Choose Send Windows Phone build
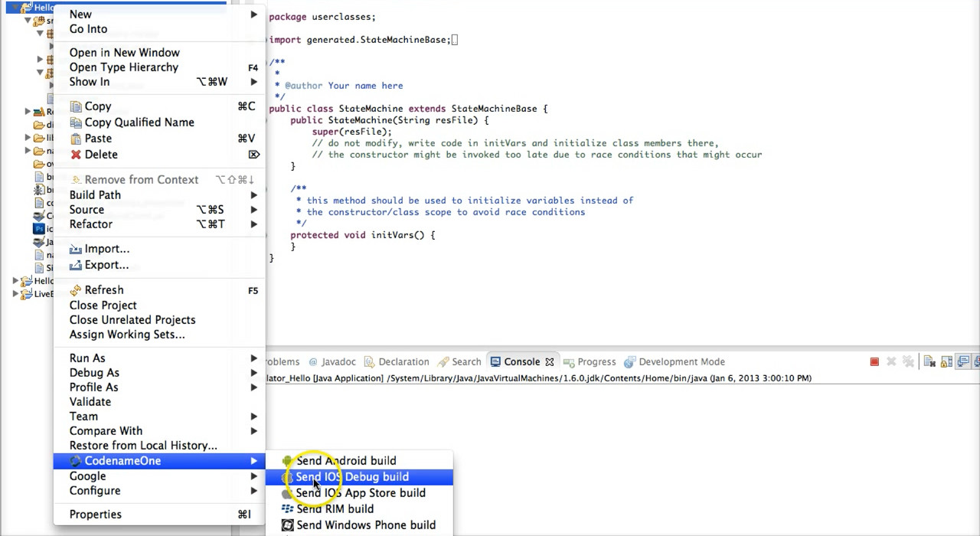This screenshot has width=980, height=536. [359, 525]
